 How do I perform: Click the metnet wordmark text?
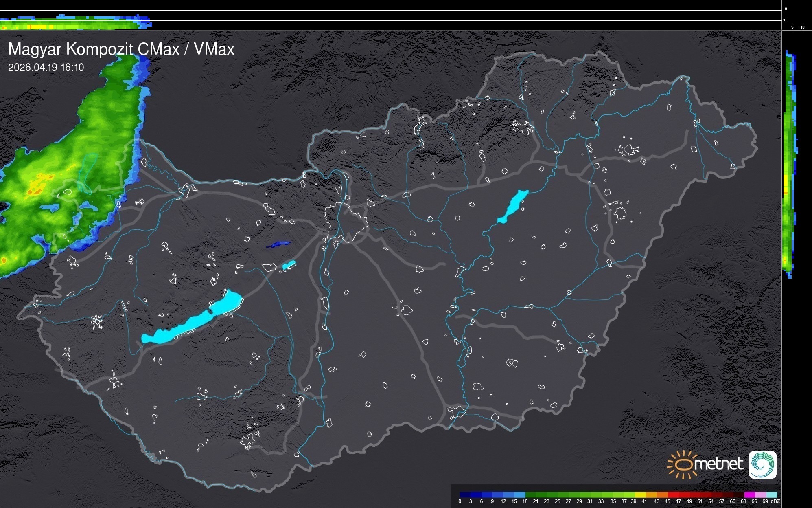718,464
